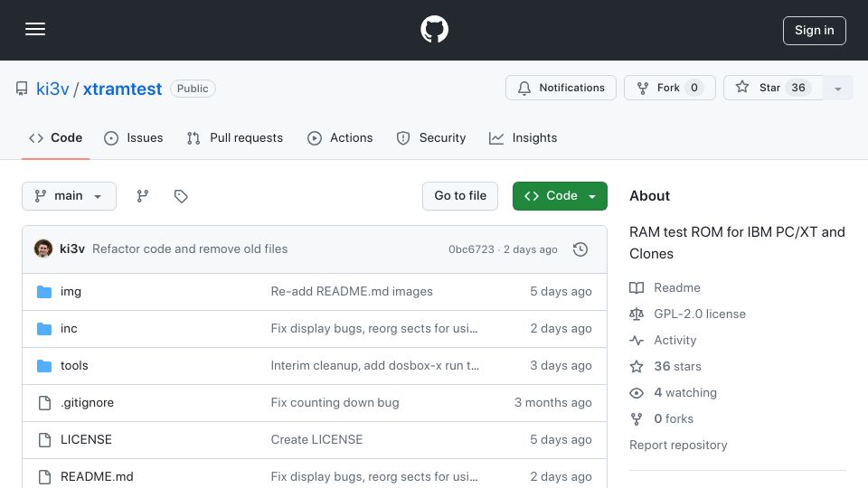This screenshot has width=868, height=488.
Task: Open the tools folder
Action: [x=74, y=366]
